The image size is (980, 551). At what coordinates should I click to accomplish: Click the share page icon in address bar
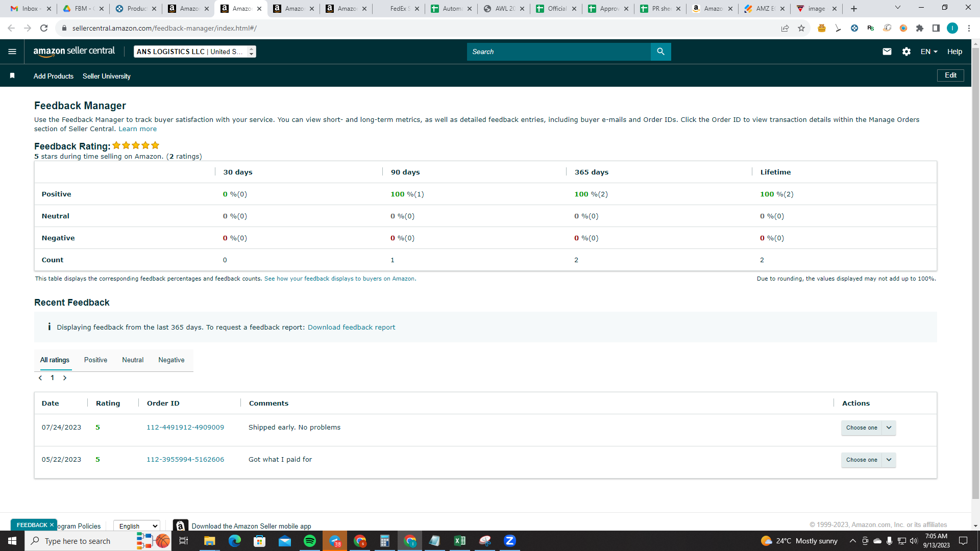(x=785, y=28)
